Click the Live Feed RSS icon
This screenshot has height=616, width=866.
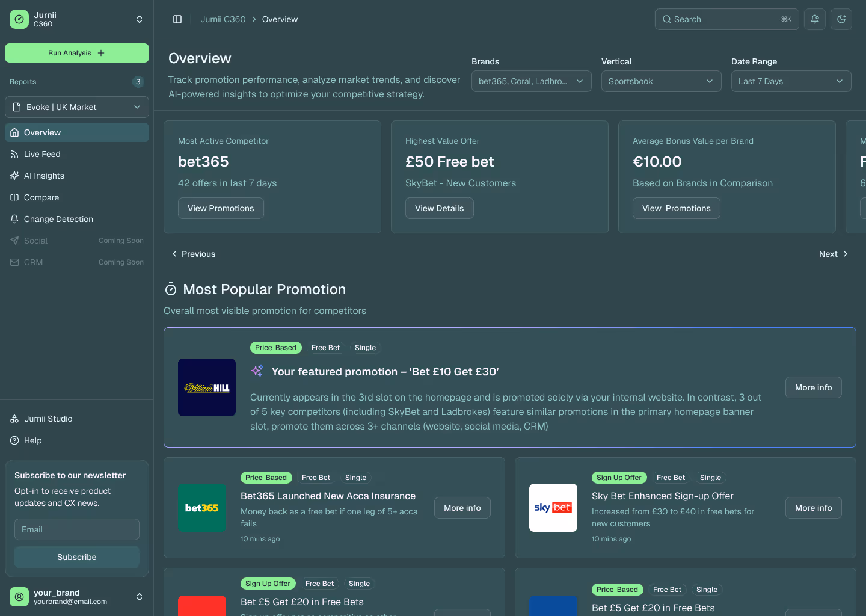(14, 154)
